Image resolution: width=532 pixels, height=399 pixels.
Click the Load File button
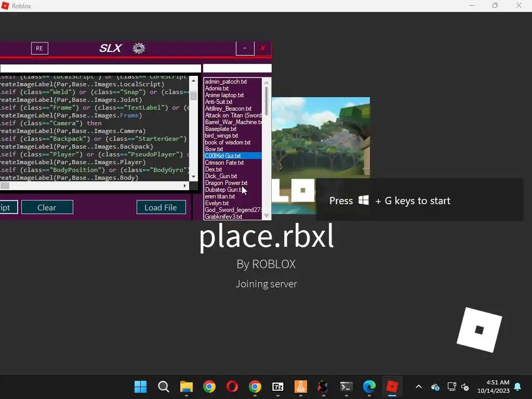[x=161, y=207]
